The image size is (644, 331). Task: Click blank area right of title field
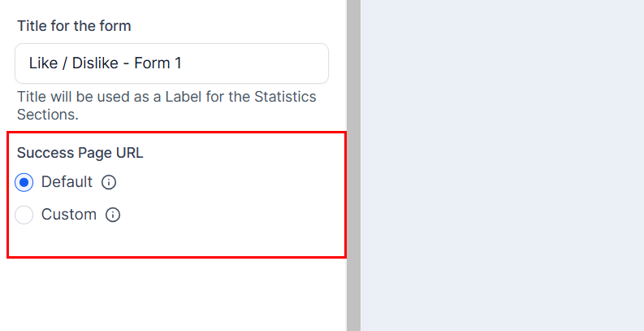click(x=337, y=63)
